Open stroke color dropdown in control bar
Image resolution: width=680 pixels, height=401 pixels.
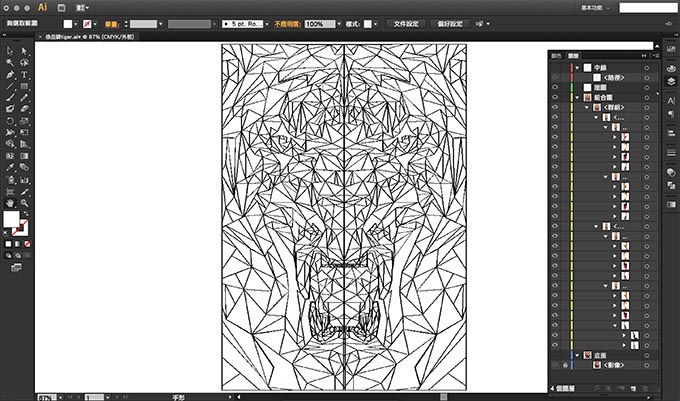(95, 24)
